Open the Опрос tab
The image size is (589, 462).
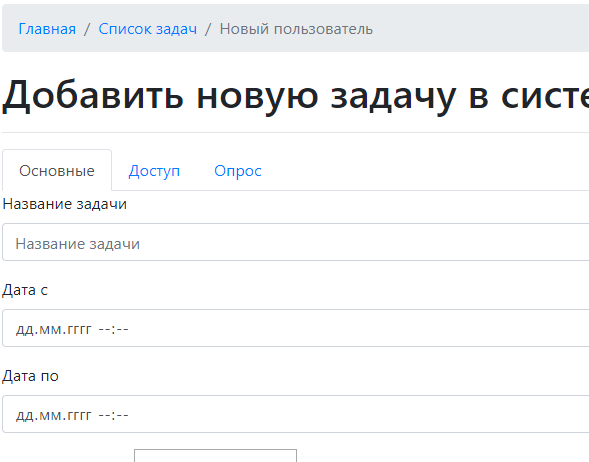click(x=238, y=171)
